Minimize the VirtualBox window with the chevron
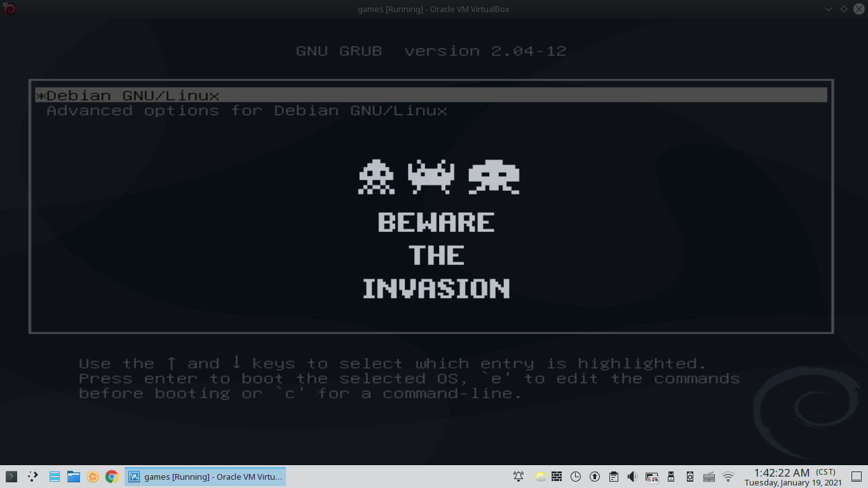 point(829,9)
